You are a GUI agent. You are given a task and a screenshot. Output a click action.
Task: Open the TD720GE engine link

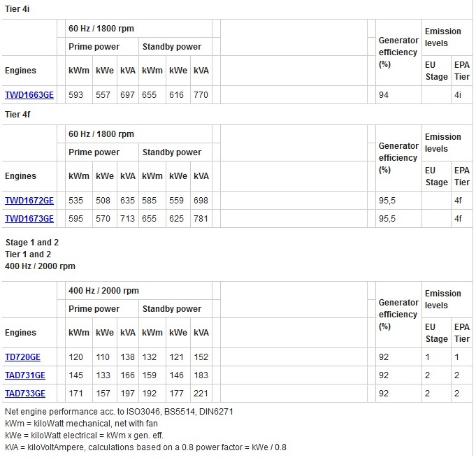[x=22, y=357]
